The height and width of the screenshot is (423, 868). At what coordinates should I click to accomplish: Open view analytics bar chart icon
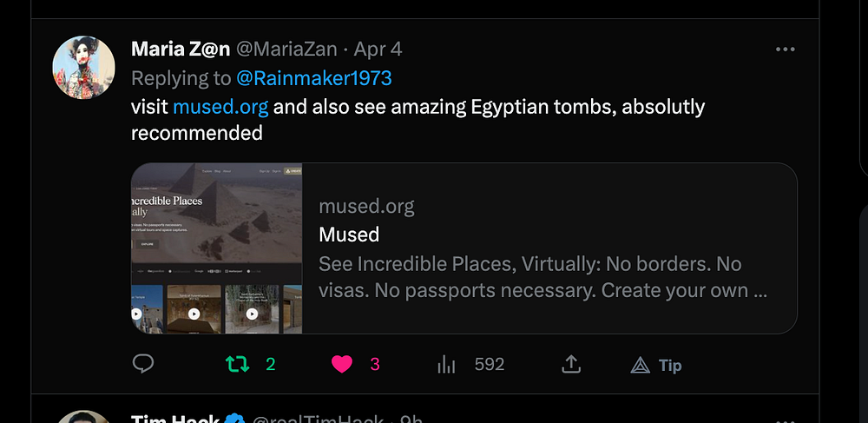pos(446,365)
